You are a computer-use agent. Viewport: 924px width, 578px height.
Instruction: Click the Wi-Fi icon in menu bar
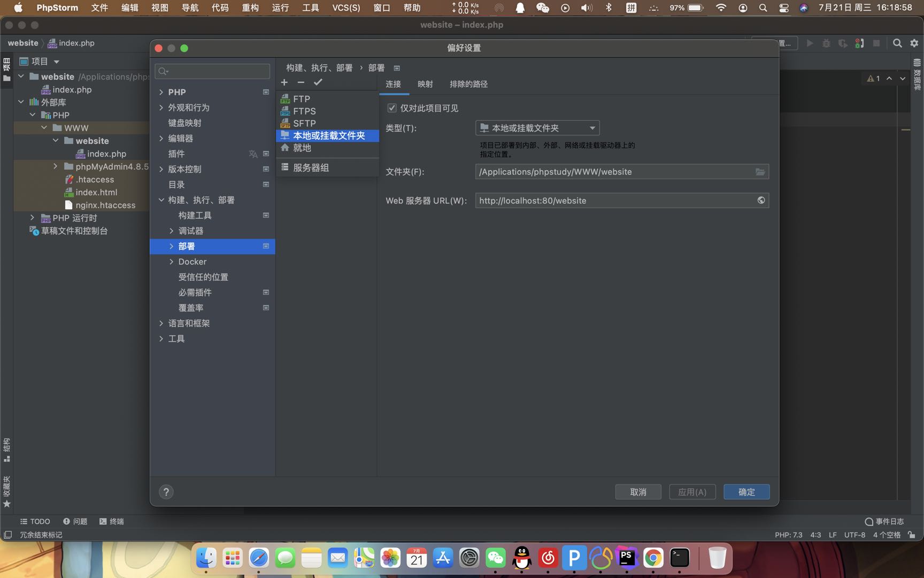coord(721,7)
